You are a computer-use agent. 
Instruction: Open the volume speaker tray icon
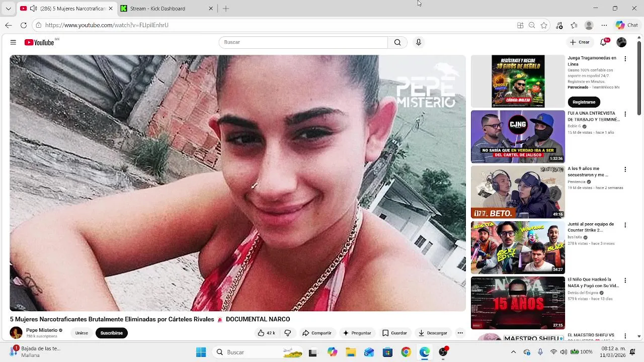563,352
